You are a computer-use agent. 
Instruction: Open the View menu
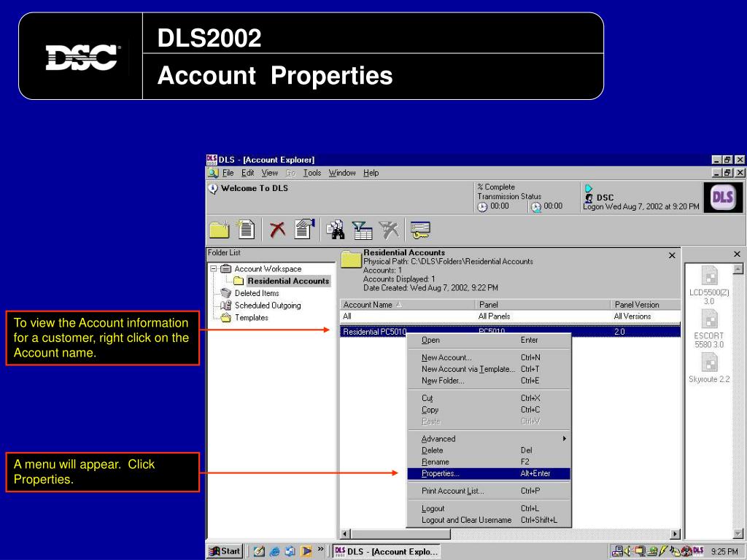point(270,173)
